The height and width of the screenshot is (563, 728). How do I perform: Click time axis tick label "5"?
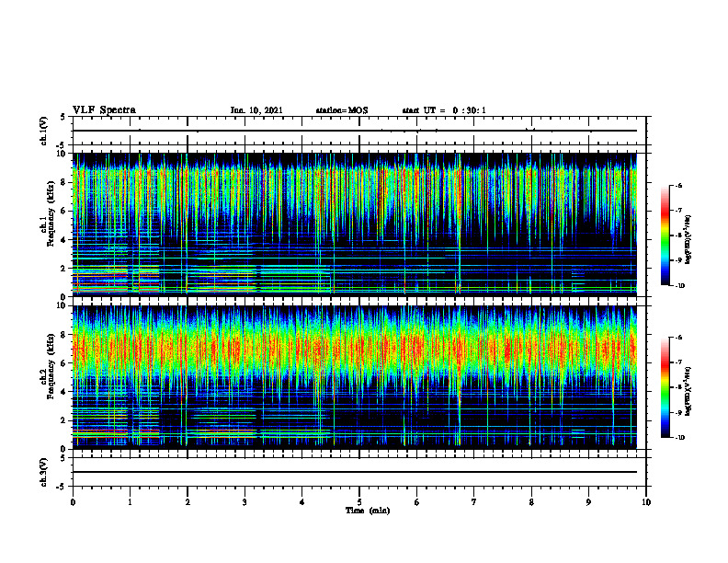tap(359, 502)
